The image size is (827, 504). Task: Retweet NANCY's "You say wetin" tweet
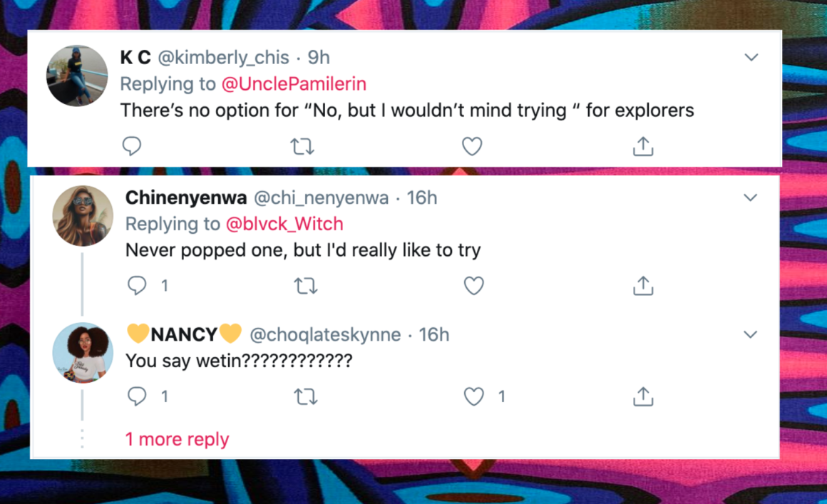click(306, 396)
